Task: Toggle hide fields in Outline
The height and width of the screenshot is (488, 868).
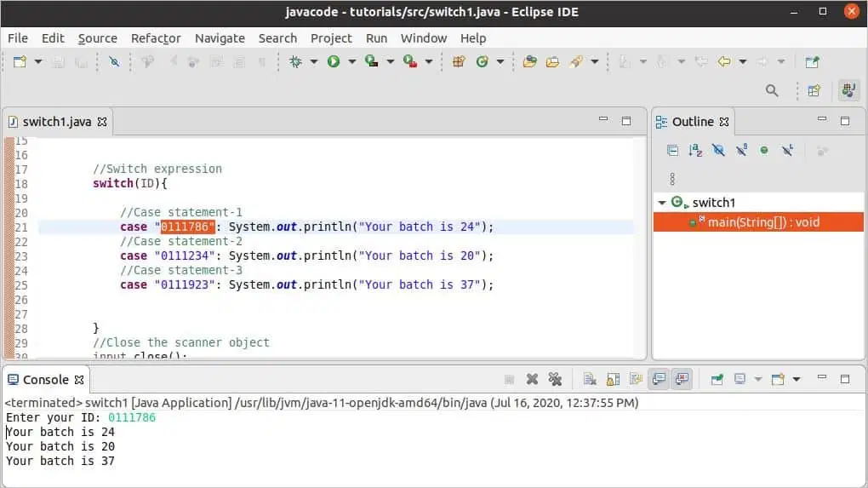Action: tap(718, 151)
